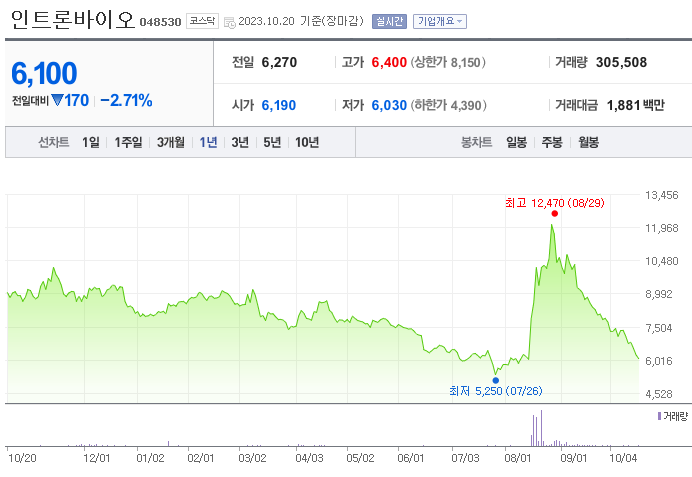Click the 10/20 x-axis date label
692x477 pixels.
click(x=23, y=458)
